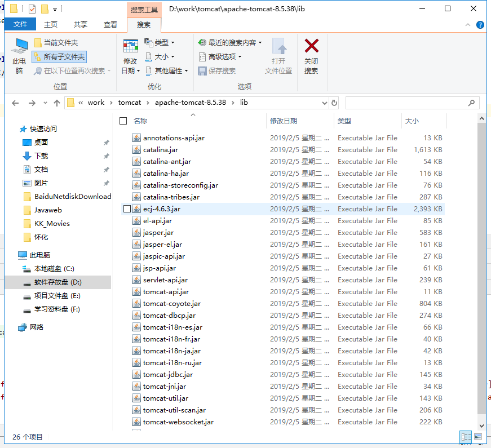Click the Help question mark icon
Viewport: 491px width, 448px height.
480,25
